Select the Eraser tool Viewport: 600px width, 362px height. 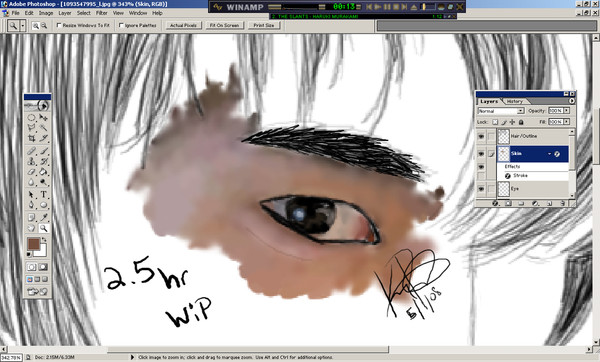pyautogui.click(x=31, y=171)
